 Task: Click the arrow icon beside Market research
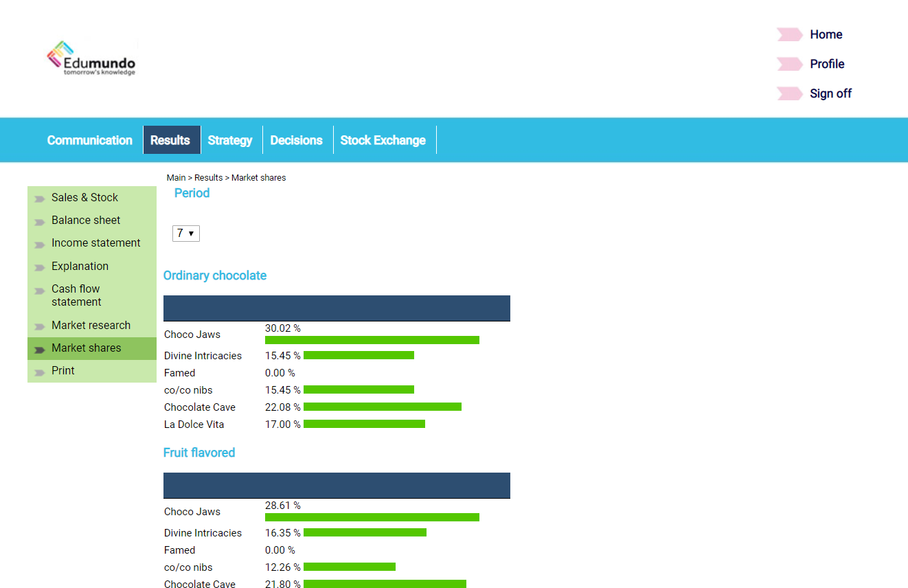(x=40, y=326)
